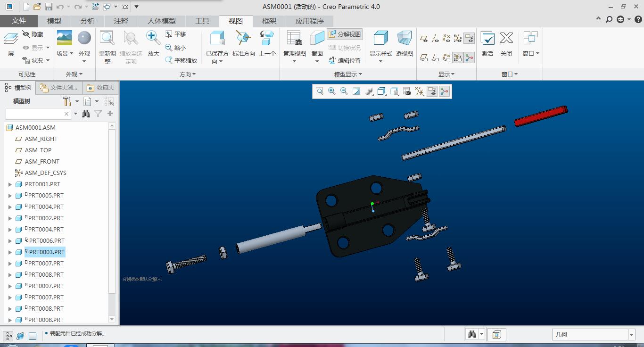Click Datum Display Filters in graphics toolbar

point(419,91)
